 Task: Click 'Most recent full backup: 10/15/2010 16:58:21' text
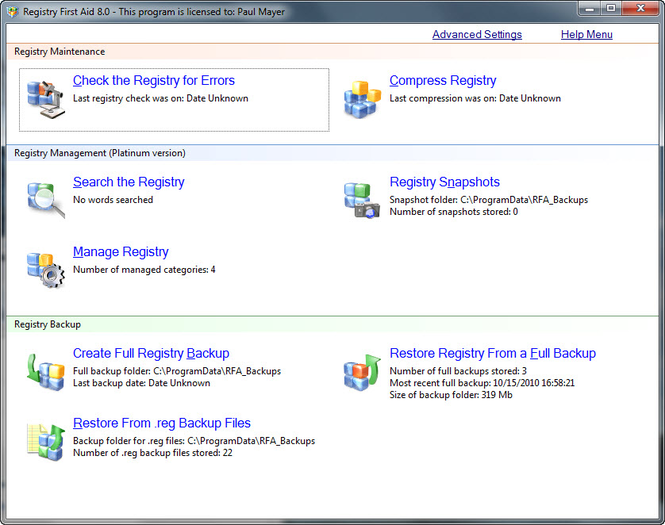(482, 383)
